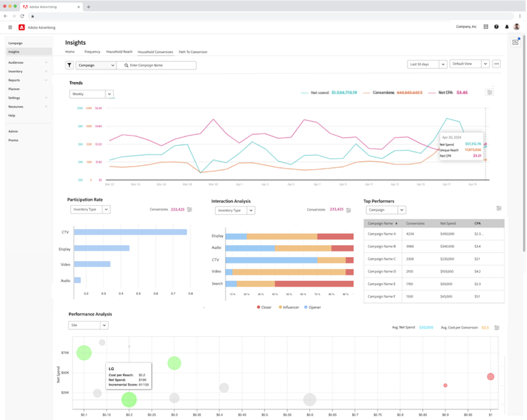The height and width of the screenshot is (420, 527).
Task: Click the help question mark icon
Action: [496, 27]
